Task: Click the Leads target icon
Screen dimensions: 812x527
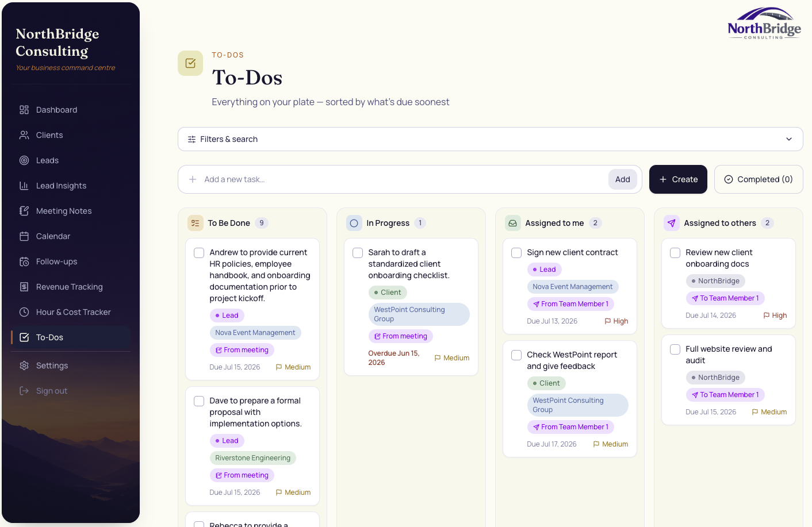Action: (x=24, y=160)
